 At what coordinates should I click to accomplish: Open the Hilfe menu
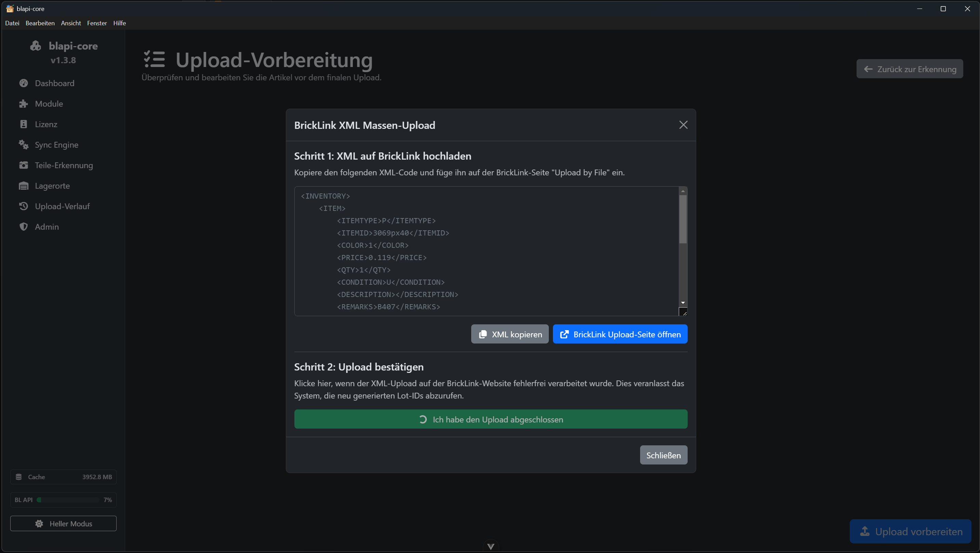(x=119, y=23)
